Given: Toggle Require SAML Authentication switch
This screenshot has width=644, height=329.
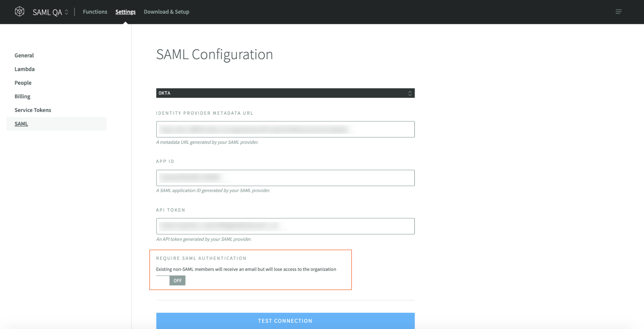Looking at the screenshot, I should (x=171, y=281).
